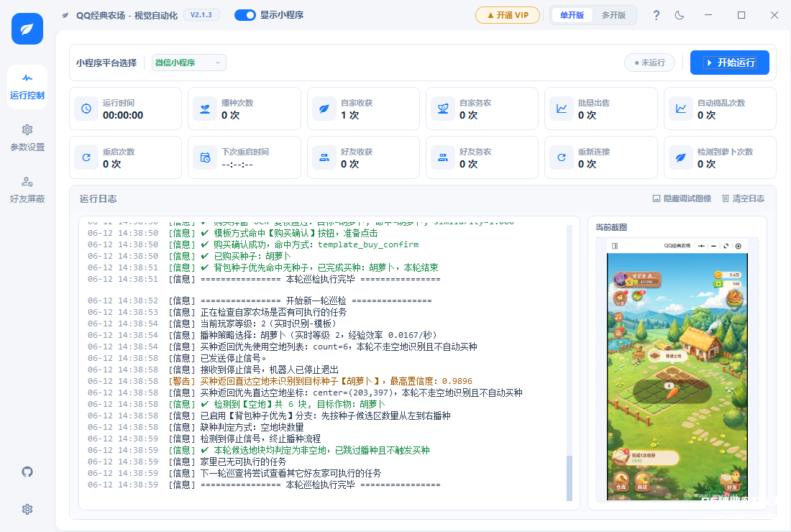The image size is (791, 532).
Task: Click the small leaf icon in title bar
Action: [65, 16]
